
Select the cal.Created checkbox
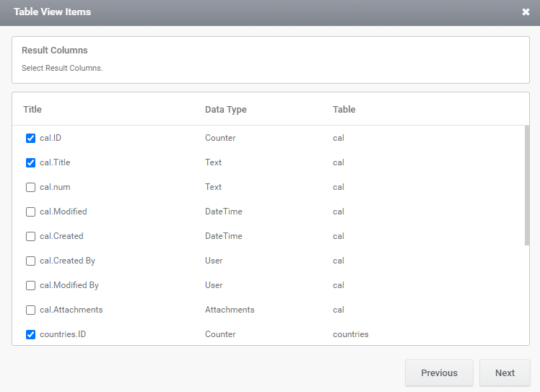(30, 236)
